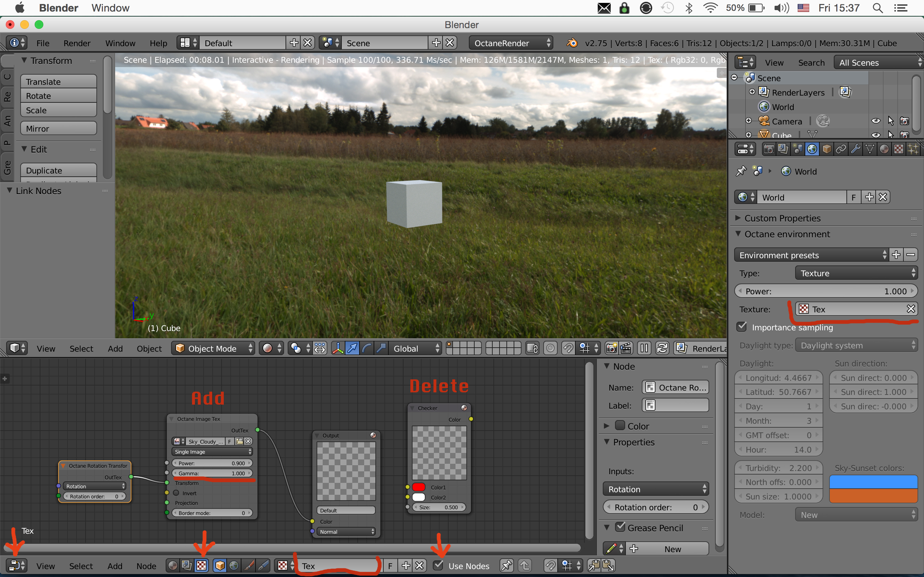Image resolution: width=924 pixels, height=577 pixels.
Task: Open the OctaneRender engine dropdown
Action: click(x=511, y=43)
